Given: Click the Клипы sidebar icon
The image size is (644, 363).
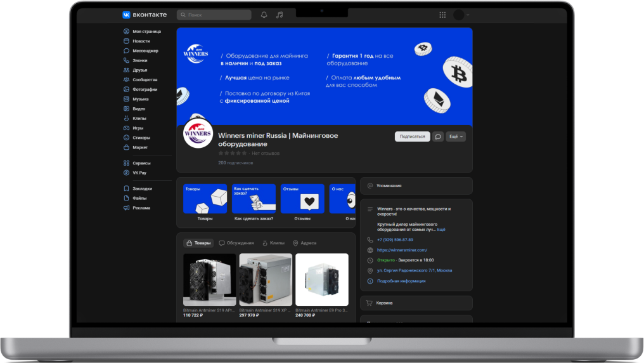Looking at the screenshot, I should pos(126,119).
